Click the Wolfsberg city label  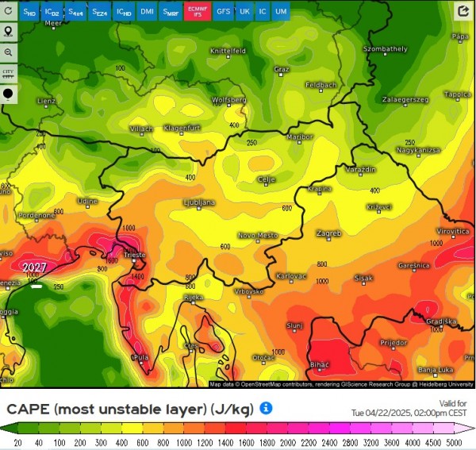(x=229, y=99)
